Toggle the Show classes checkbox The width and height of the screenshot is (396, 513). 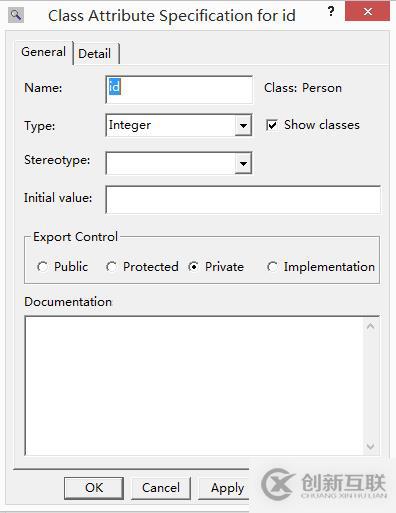click(x=272, y=125)
